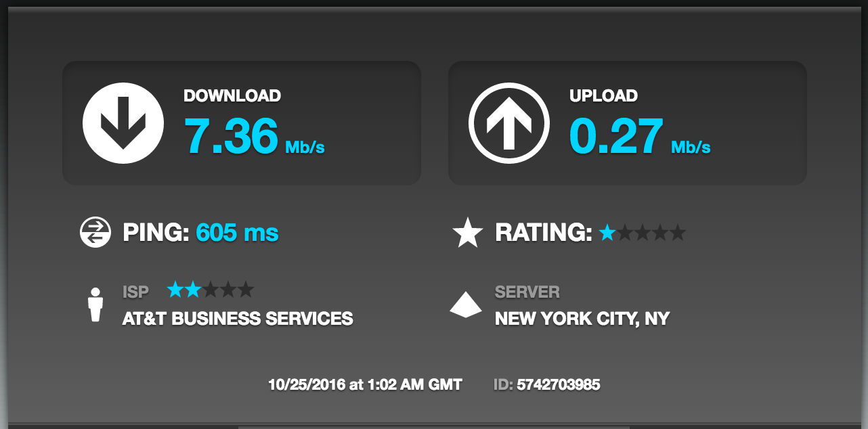
Task: Click the horizontal scrollbar at bottom
Action: [x=434, y=427]
